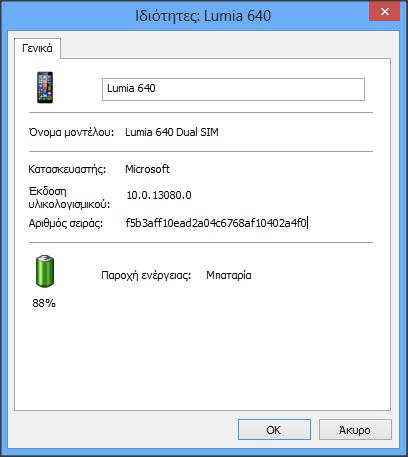
Task: Click the OK button
Action: coord(274,430)
